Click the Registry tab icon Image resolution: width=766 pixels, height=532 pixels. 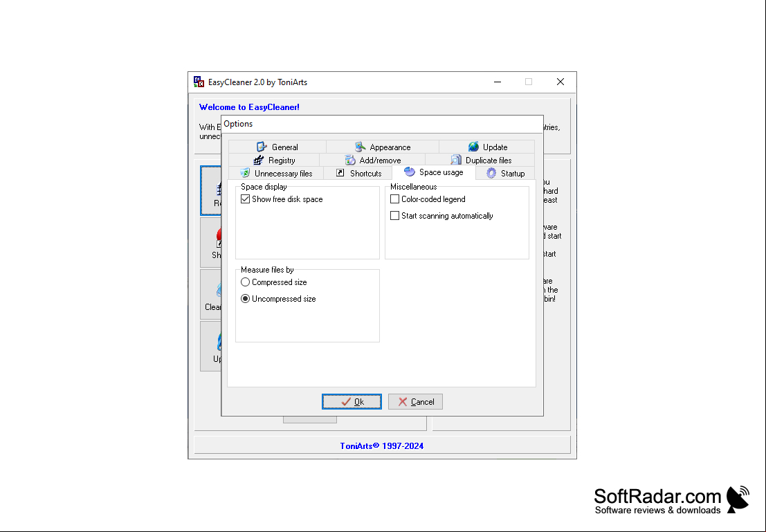click(258, 160)
